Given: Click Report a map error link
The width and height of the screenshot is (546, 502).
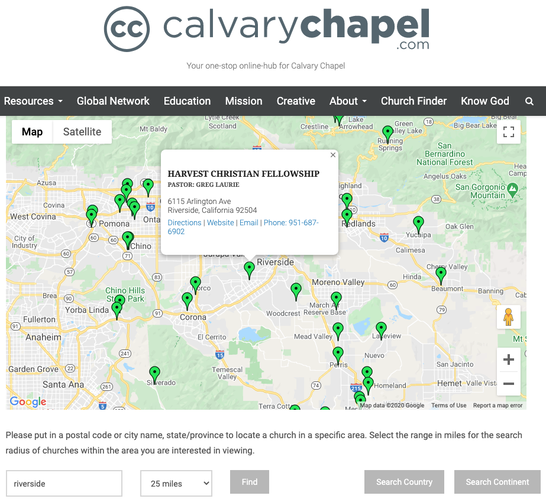Looking at the screenshot, I should pyautogui.click(x=498, y=405).
